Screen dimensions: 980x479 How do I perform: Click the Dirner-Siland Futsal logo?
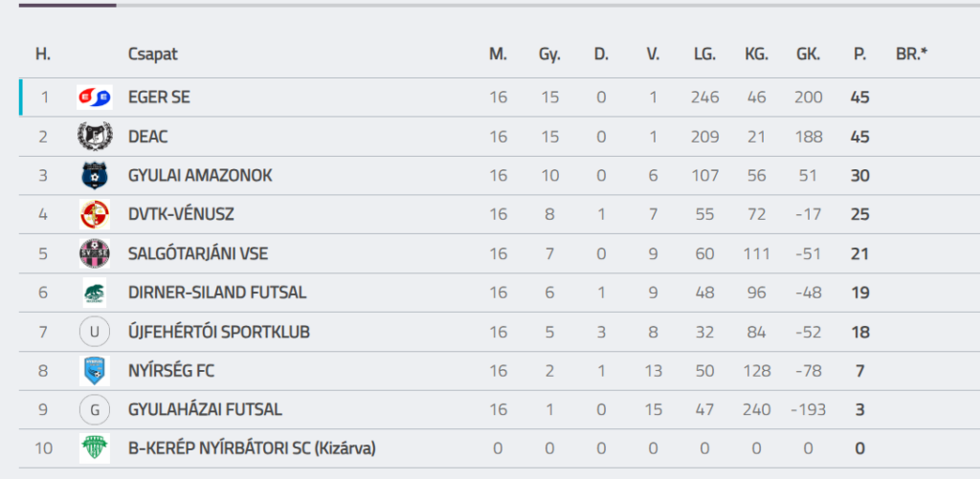tap(94, 294)
